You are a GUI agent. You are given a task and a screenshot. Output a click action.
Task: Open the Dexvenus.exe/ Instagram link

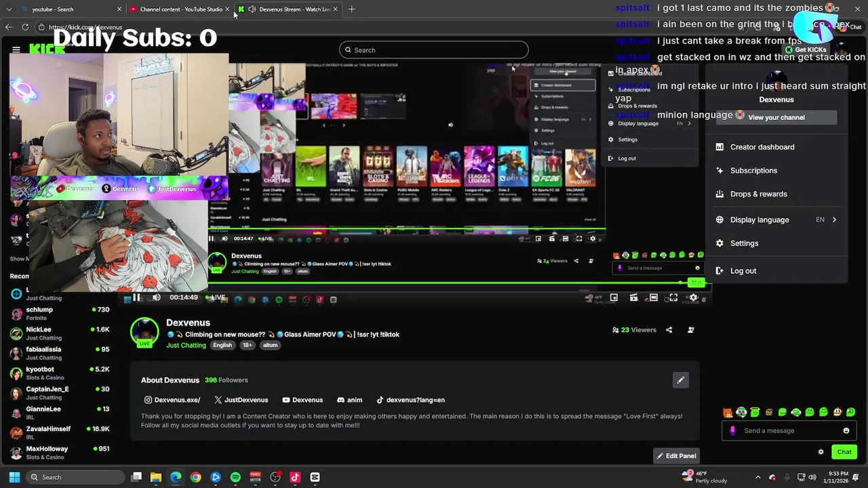click(172, 400)
